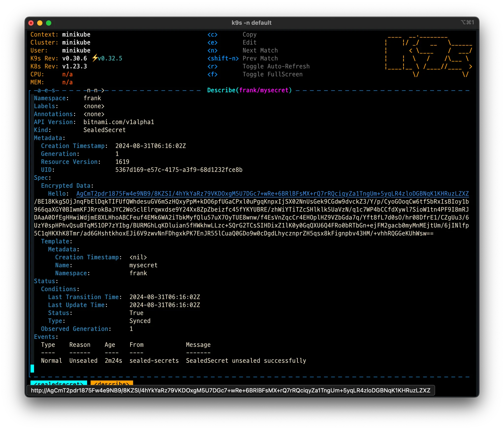Click the yellow minimize window button
The height and width of the screenshot is (430, 504).
coord(40,23)
